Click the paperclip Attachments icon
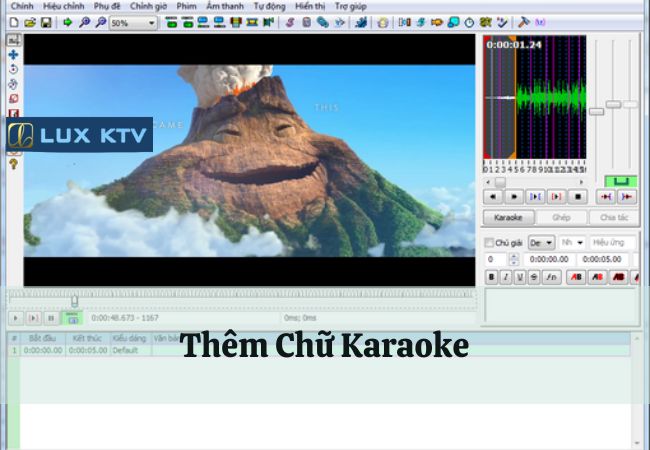Image resolution: width=650 pixels, height=450 pixels. pyautogui.click(x=323, y=22)
